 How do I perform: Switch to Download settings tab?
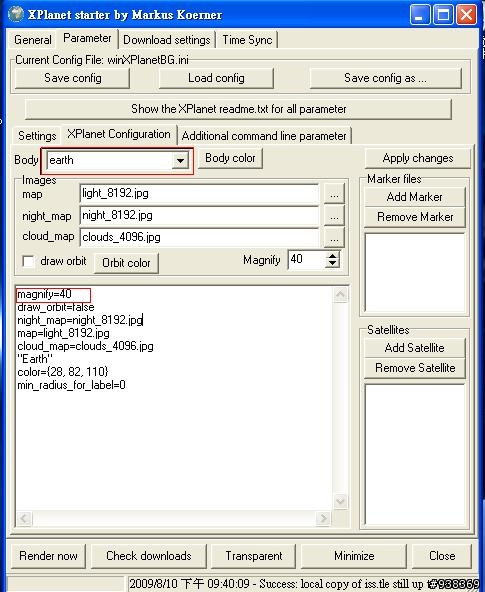pos(166,40)
